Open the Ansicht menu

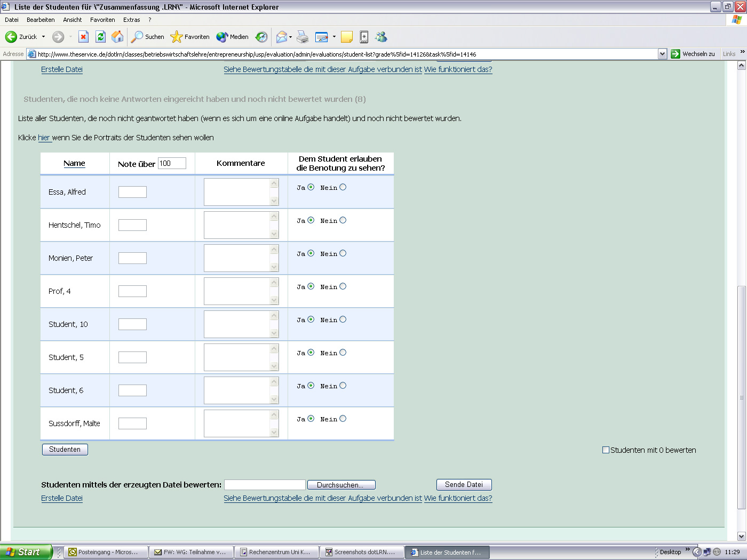(73, 19)
